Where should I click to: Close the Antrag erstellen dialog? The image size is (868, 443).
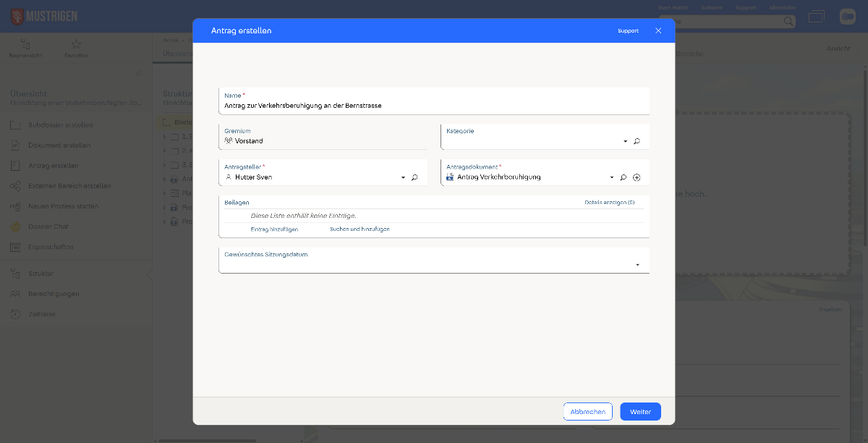click(x=658, y=31)
